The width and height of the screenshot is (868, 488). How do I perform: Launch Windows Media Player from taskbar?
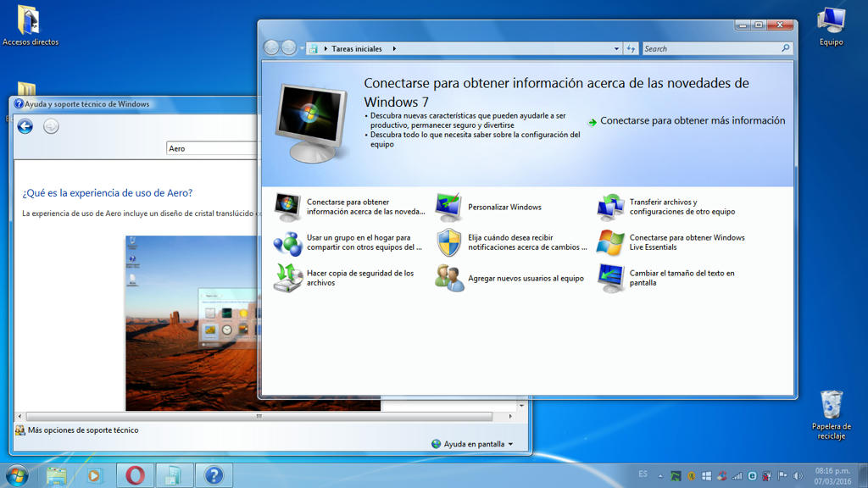pyautogui.click(x=94, y=475)
